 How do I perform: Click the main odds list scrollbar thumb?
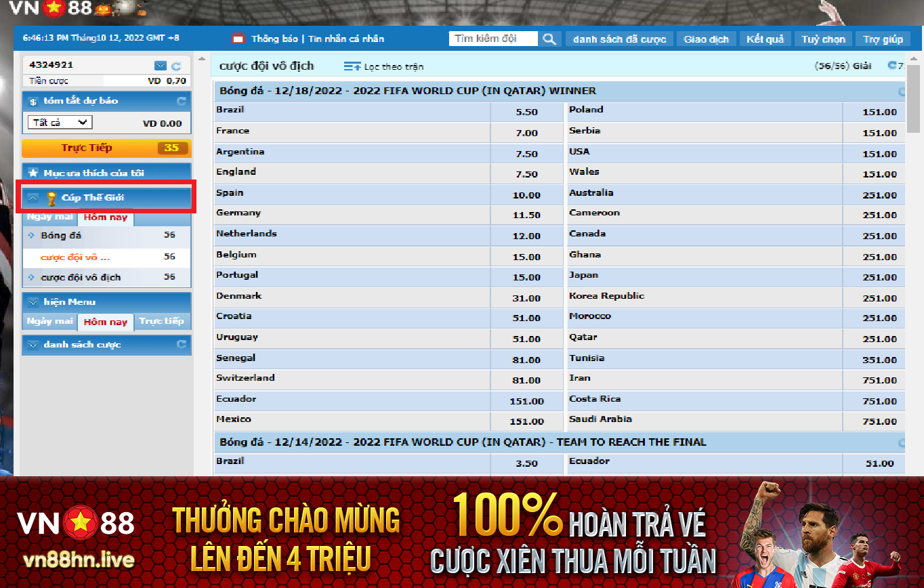914,98
